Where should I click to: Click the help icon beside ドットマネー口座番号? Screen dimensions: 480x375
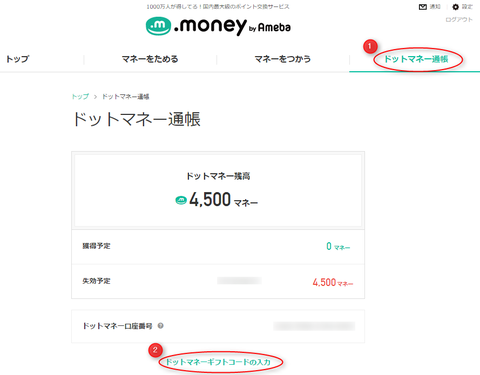click(x=160, y=326)
